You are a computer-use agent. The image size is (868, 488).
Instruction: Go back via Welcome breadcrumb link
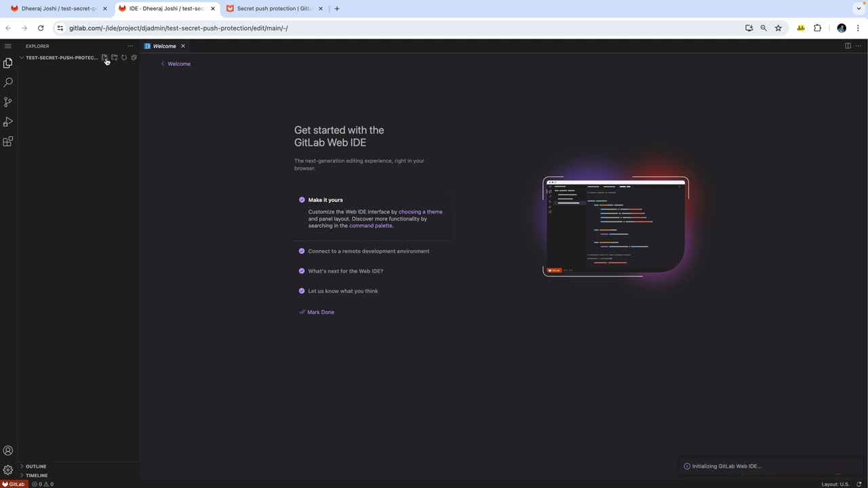176,64
